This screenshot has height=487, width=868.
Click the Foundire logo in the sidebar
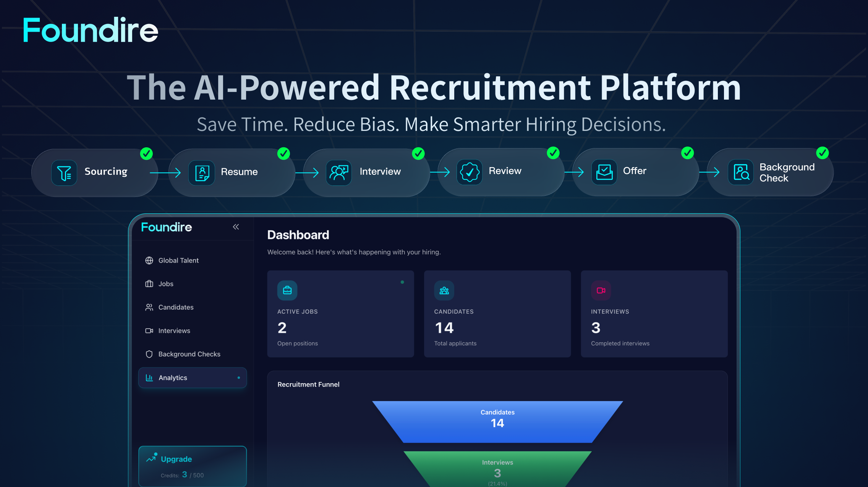tap(166, 227)
